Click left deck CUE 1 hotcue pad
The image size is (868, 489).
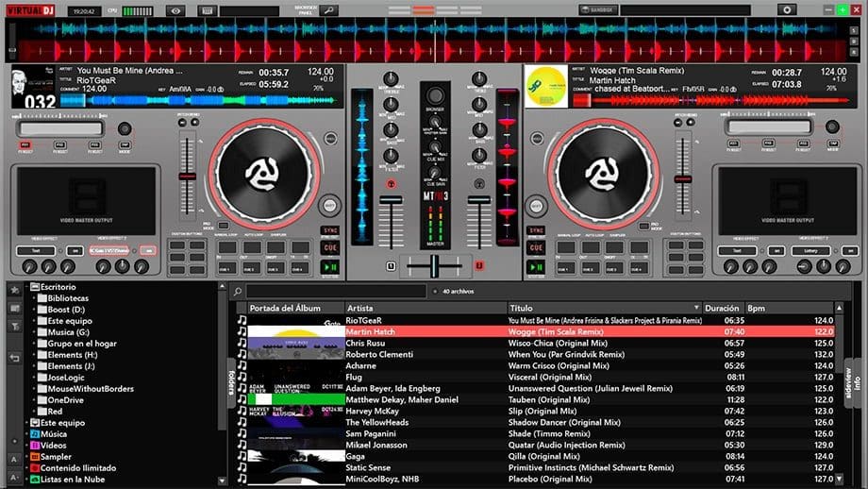(x=225, y=268)
